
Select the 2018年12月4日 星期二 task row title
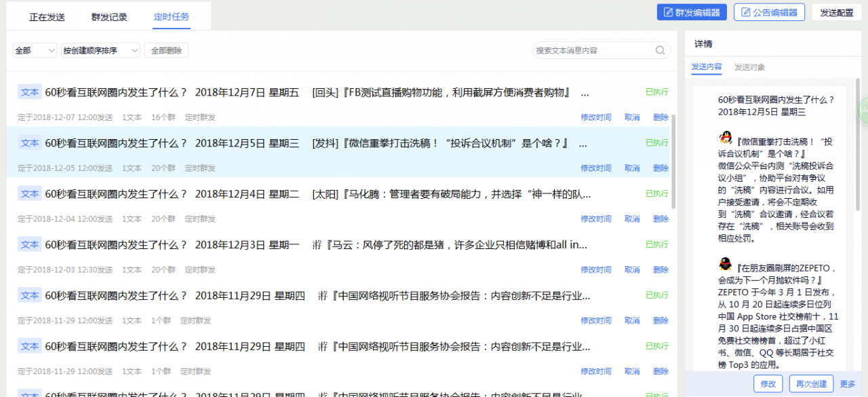[x=317, y=194]
